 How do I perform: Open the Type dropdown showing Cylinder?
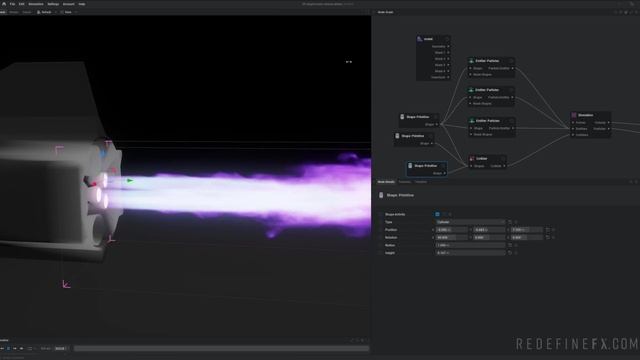click(470, 222)
